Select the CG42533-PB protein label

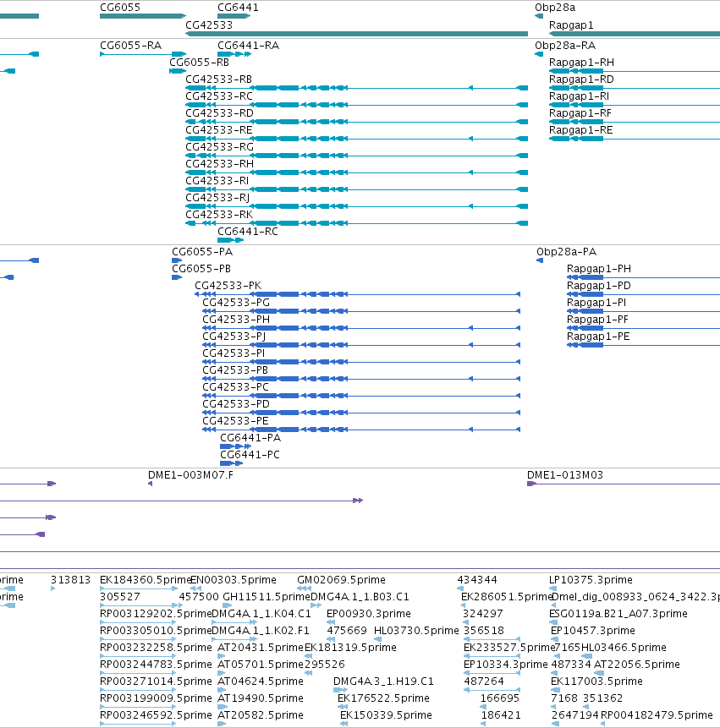[235, 370]
